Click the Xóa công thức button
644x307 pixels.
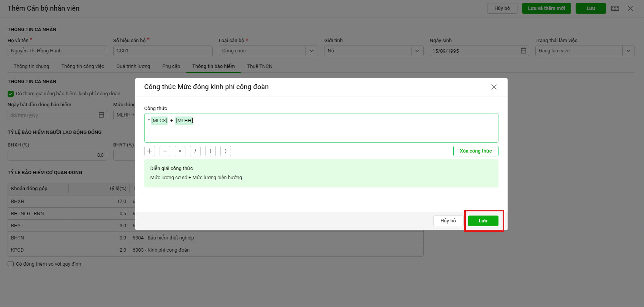(476, 151)
